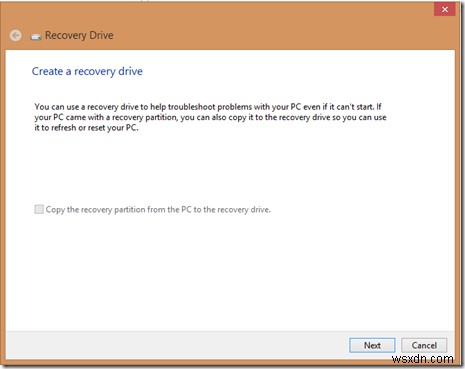Click the Recovery Drive USB drive icon
This screenshot has height=369, width=465.
(x=36, y=36)
